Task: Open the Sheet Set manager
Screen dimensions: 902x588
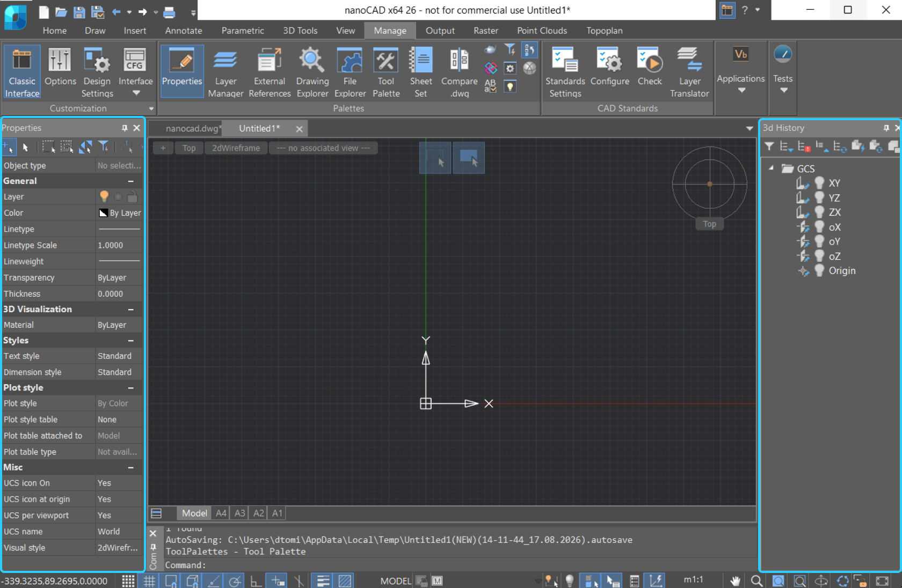Action: (421, 72)
